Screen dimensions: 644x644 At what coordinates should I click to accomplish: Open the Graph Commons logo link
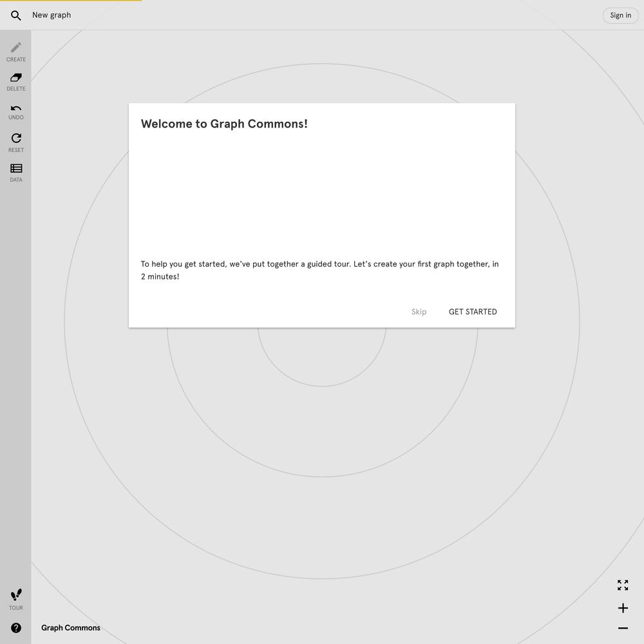point(71,627)
